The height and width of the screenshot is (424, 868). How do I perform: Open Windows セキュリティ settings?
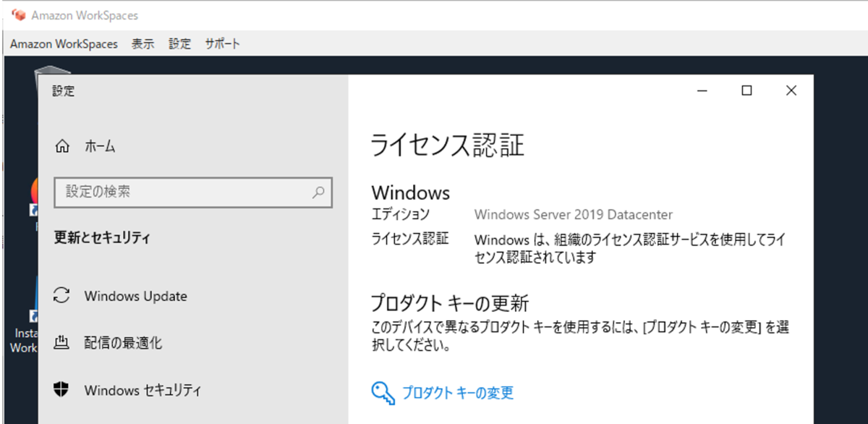tap(142, 391)
